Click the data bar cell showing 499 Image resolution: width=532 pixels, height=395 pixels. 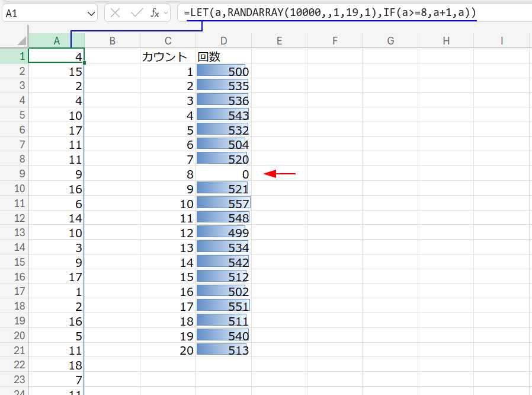point(223,232)
